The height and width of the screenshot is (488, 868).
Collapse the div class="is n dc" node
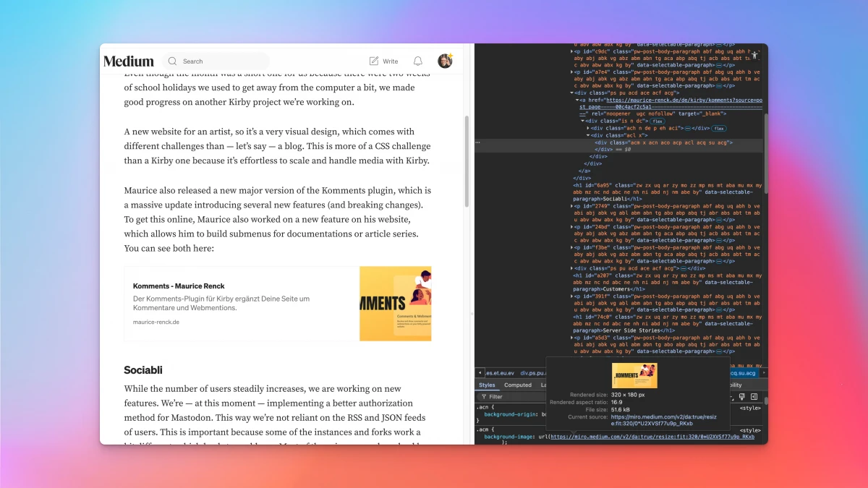click(x=583, y=121)
